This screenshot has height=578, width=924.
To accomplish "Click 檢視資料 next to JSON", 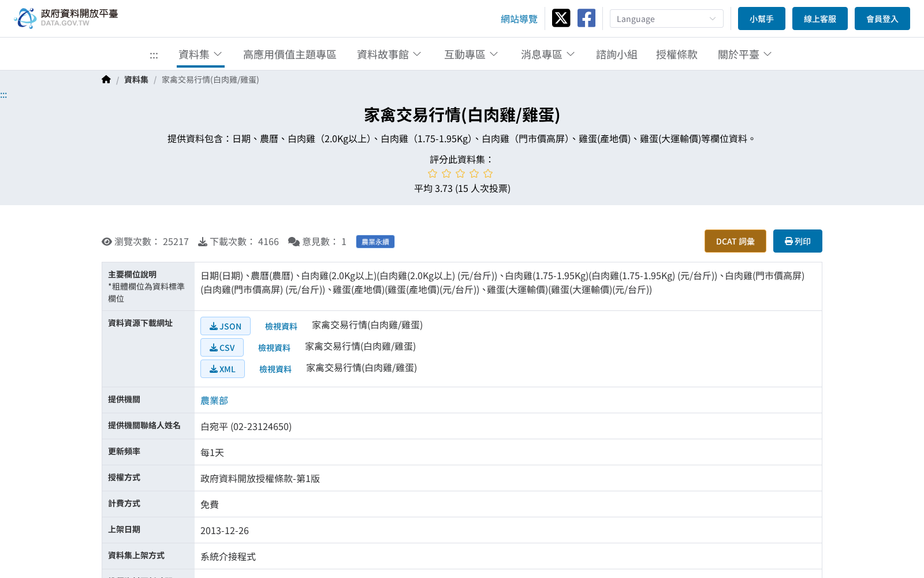I will (x=281, y=327).
